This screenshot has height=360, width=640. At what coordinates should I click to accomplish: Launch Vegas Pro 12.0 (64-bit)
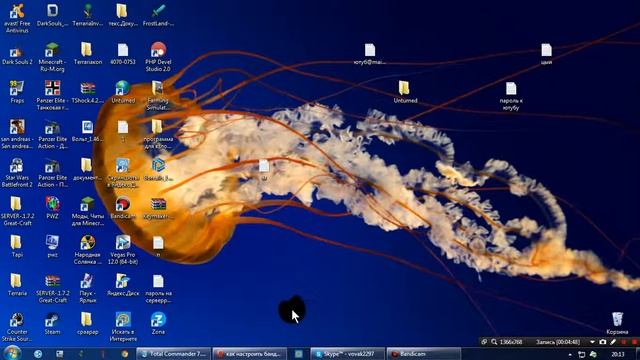[x=122, y=250]
